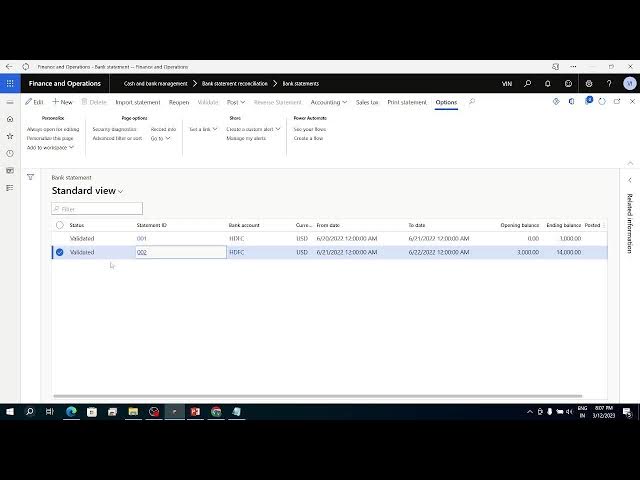640x480 pixels.
Task: Expand the Get a link dropdown
Action: [x=203, y=129]
